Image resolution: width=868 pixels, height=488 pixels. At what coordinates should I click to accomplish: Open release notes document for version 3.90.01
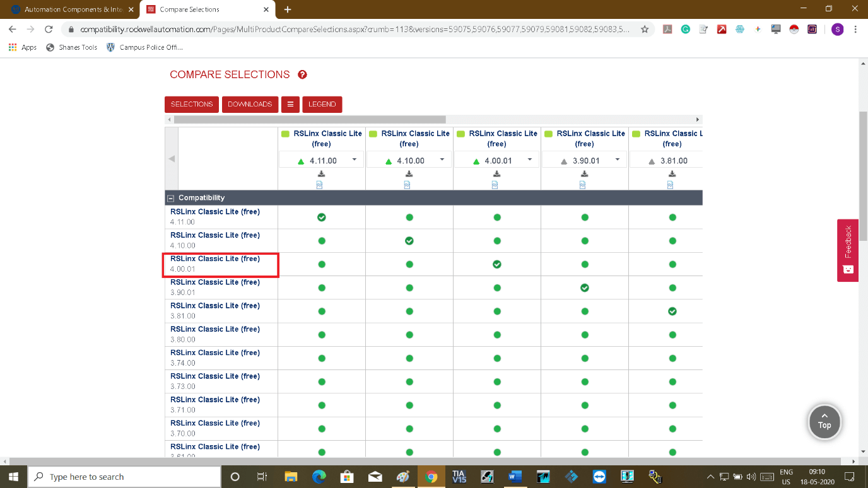(x=582, y=185)
